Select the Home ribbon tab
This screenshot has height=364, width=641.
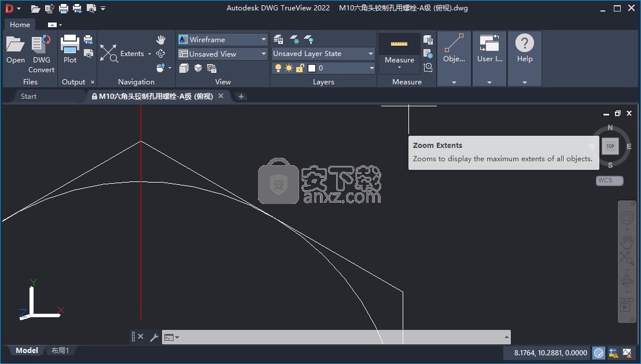pos(20,24)
